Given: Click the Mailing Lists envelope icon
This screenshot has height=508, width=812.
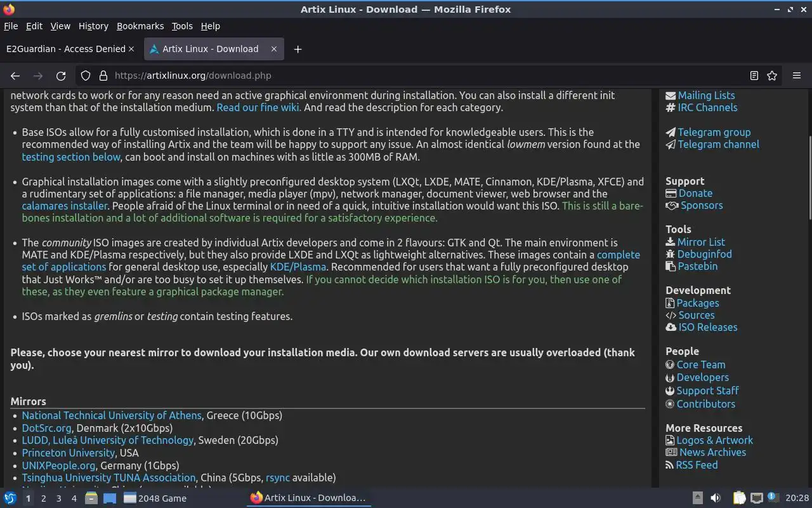Looking at the screenshot, I should tap(671, 95).
